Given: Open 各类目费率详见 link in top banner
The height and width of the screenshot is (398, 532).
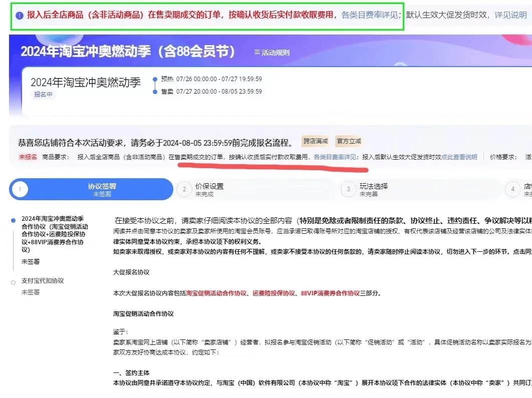Looking at the screenshot, I should (x=370, y=15).
